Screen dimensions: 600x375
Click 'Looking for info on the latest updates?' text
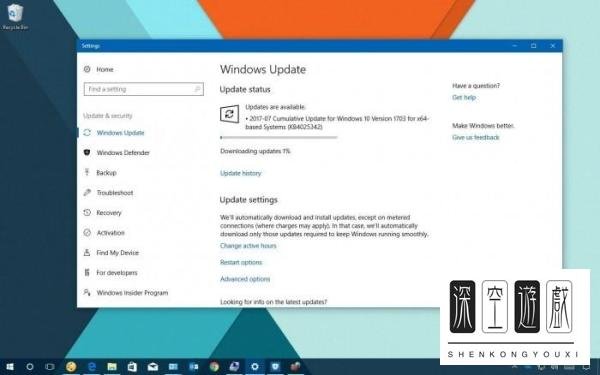pos(274,302)
